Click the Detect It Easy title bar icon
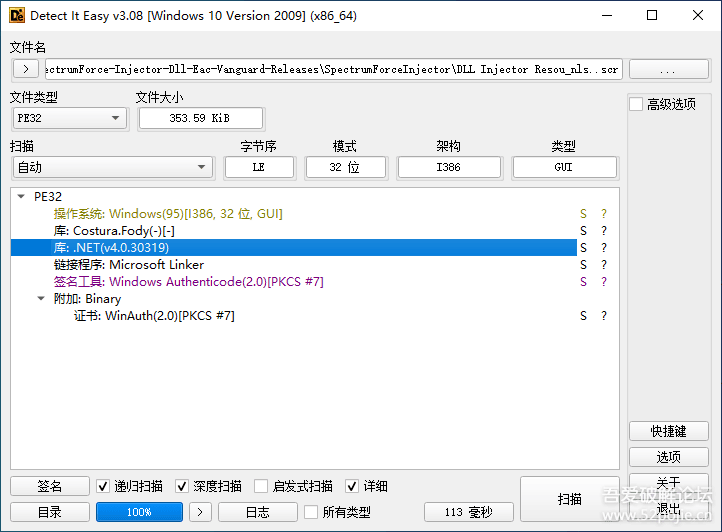This screenshot has width=722, height=532. pyautogui.click(x=17, y=16)
